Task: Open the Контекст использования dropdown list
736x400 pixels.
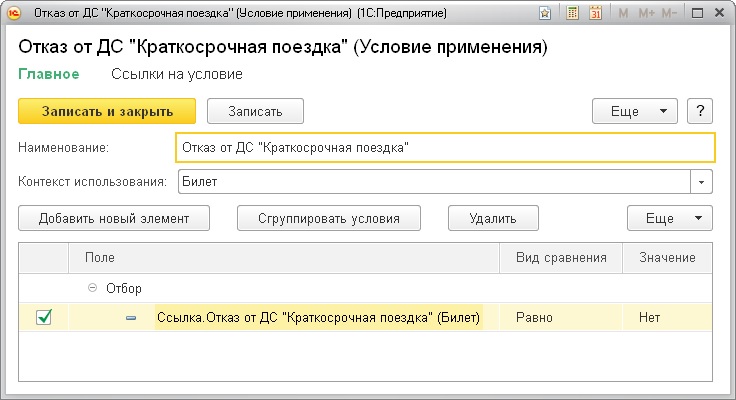Action: [704, 182]
